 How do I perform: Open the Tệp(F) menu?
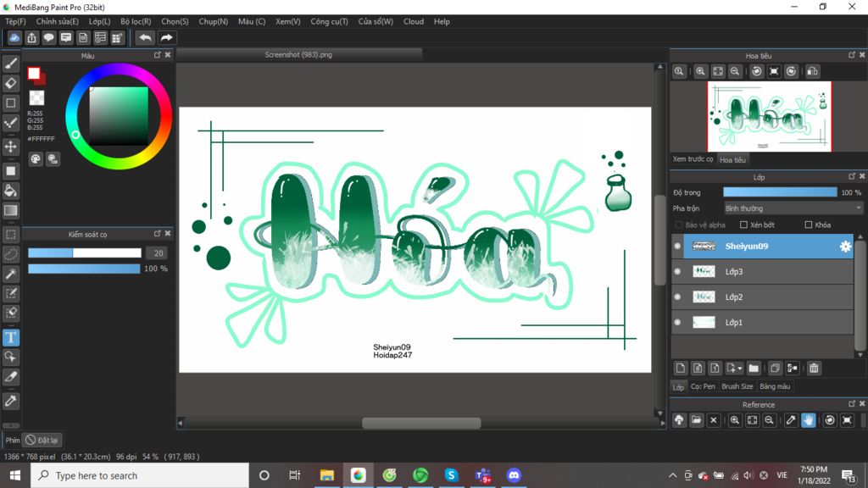[x=15, y=21]
